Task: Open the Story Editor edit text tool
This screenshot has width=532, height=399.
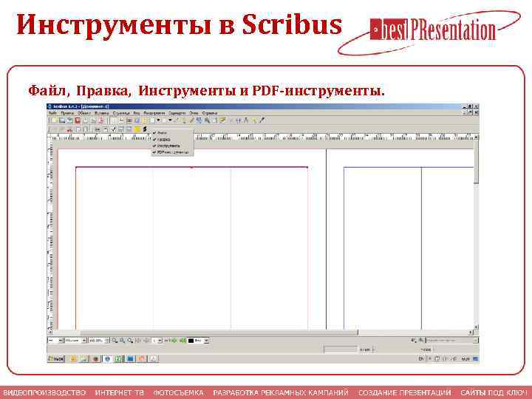Action: (222, 120)
